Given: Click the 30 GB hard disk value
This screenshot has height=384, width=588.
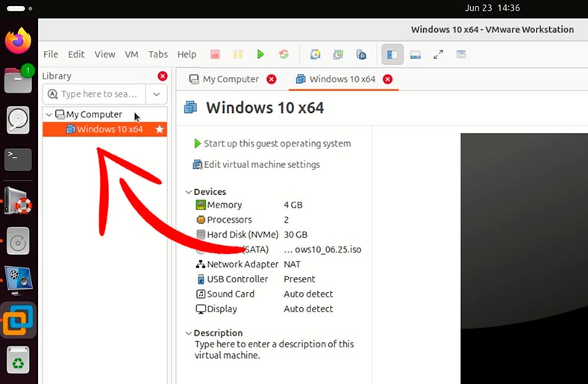Looking at the screenshot, I should (295, 235).
